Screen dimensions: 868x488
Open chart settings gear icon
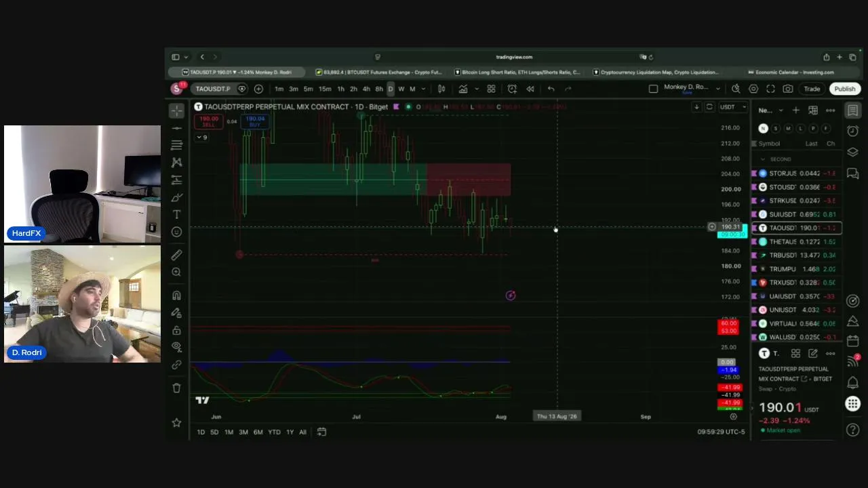pos(753,89)
